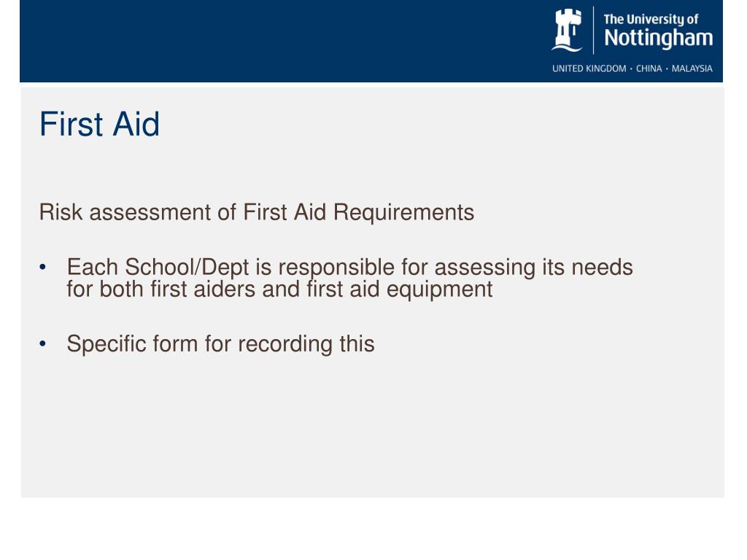This screenshot has width=747, height=560.
Task: Select the "UNITED KINGDOM" label
Action: (x=589, y=69)
